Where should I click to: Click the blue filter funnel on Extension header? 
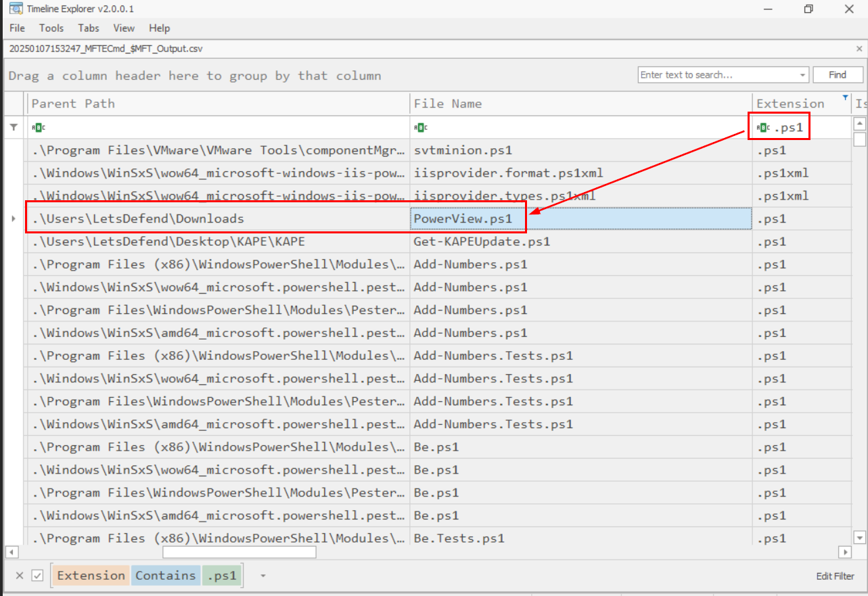(844, 97)
